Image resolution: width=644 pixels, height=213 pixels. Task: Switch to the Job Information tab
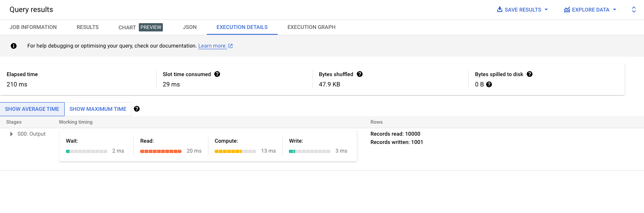33,27
